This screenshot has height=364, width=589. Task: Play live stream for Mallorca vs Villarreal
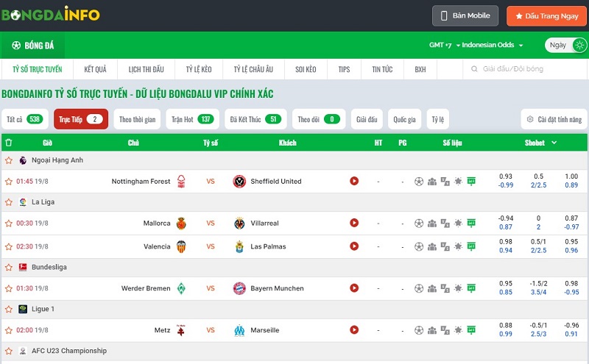point(354,223)
